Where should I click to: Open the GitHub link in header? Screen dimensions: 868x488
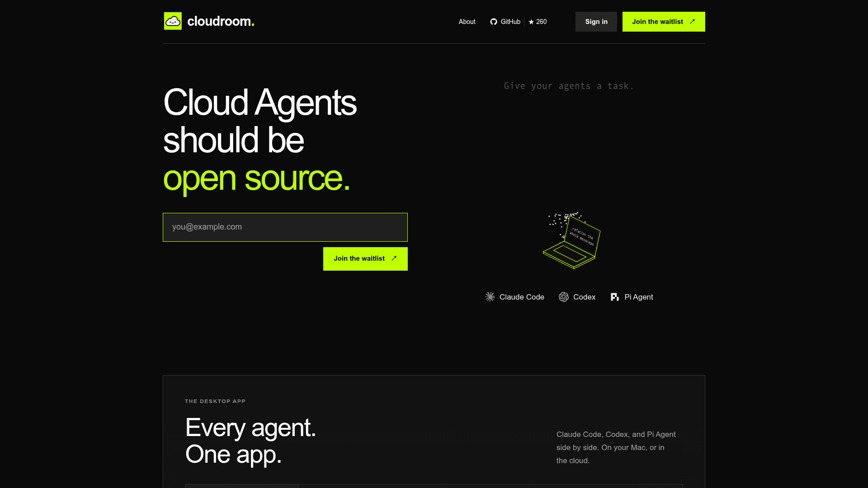tap(510, 22)
